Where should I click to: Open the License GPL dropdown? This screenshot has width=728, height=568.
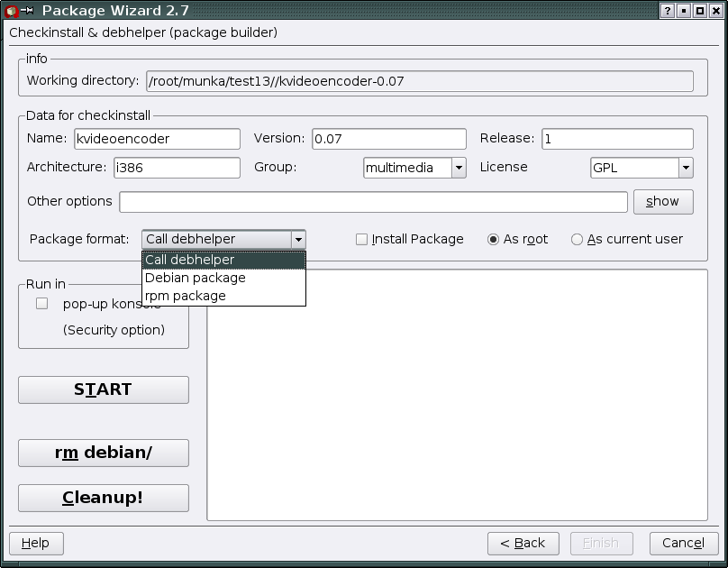686,168
